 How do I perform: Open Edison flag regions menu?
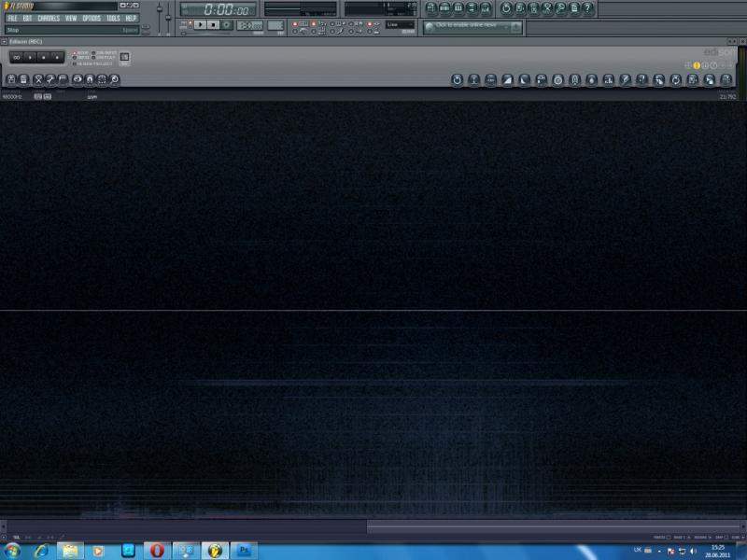pos(63,79)
